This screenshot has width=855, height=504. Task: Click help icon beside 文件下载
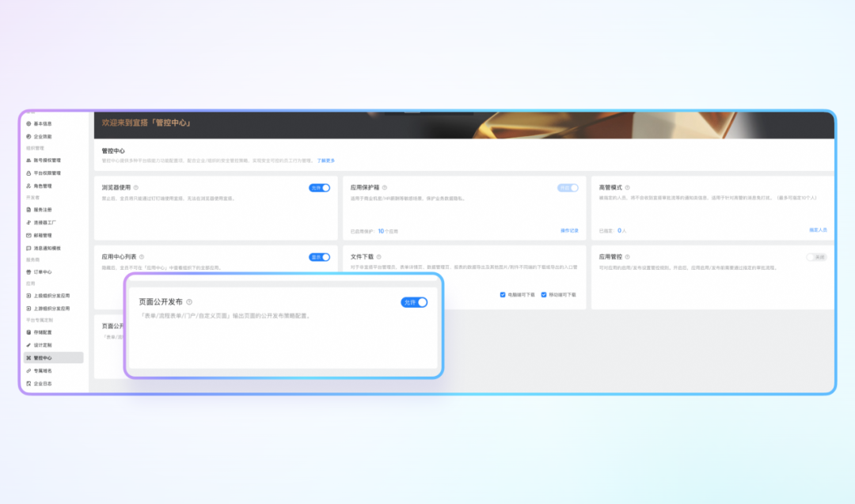[x=378, y=257]
